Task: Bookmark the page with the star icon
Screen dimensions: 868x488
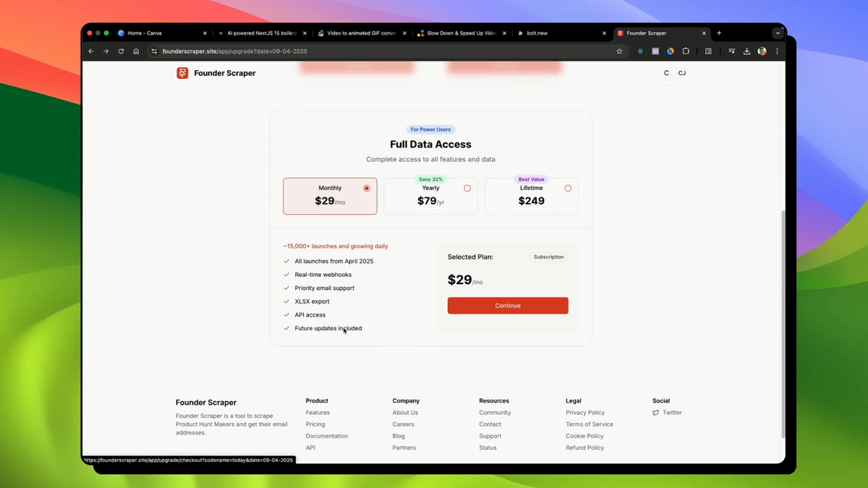Action: click(x=619, y=51)
